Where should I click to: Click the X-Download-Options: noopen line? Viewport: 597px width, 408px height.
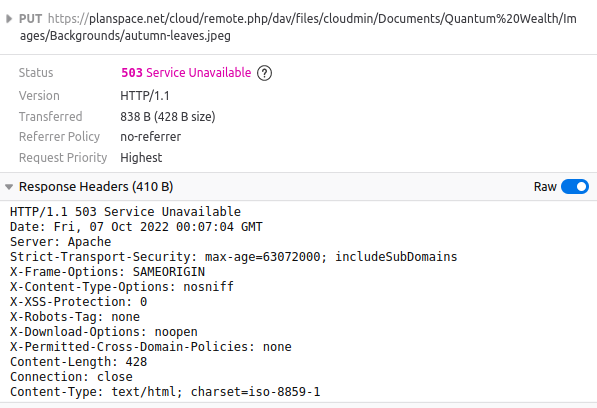[x=104, y=332]
